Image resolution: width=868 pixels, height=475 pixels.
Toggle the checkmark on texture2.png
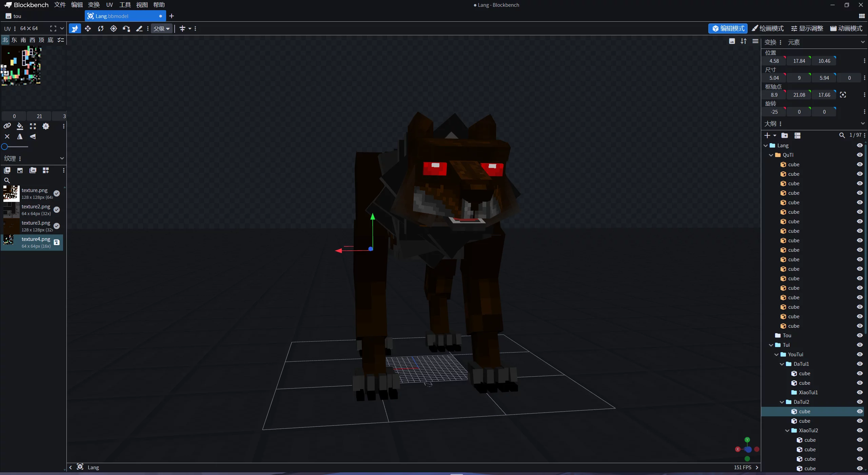coord(57,210)
